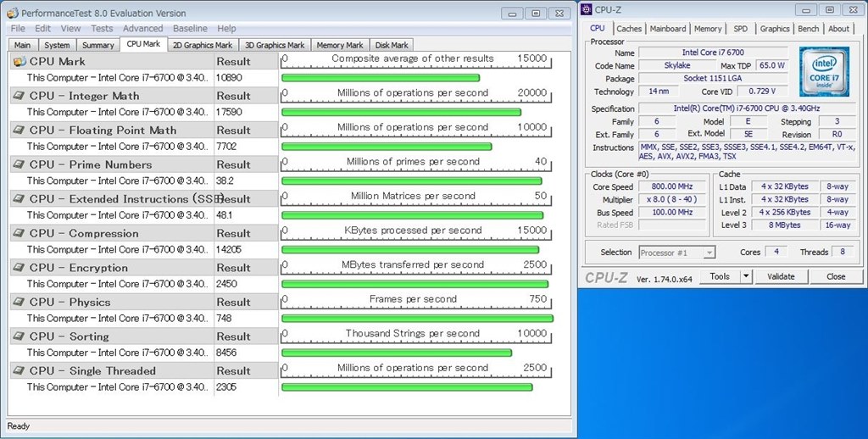
Task: Switch to the 3D Graphics Mark tab
Action: pyautogui.click(x=275, y=46)
